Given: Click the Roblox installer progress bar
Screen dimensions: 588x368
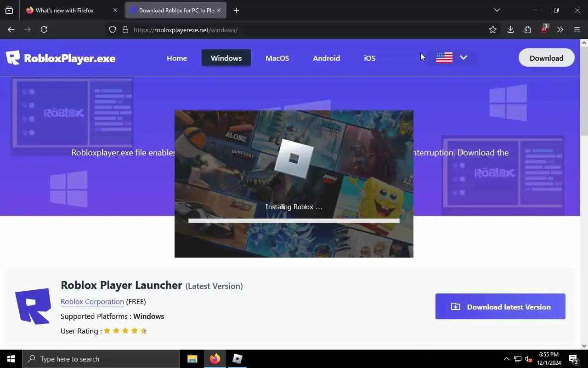Looking at the screenshot, I should [x=294, y=221].
